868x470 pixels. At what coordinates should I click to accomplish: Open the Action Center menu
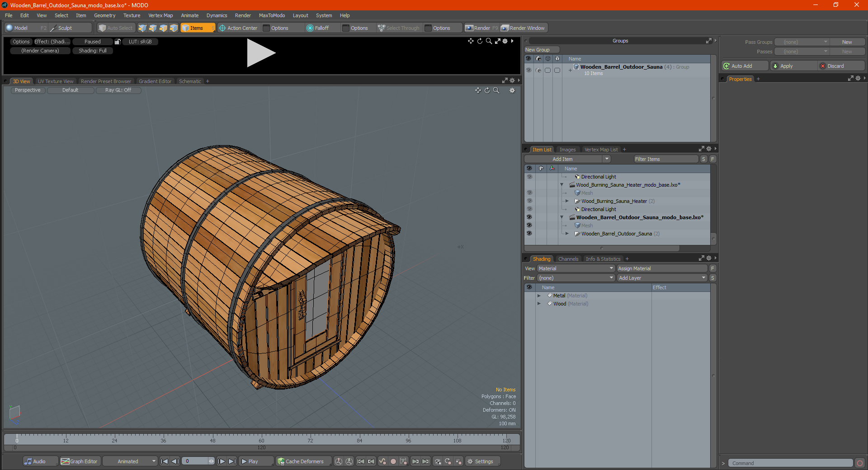point(238,28)
